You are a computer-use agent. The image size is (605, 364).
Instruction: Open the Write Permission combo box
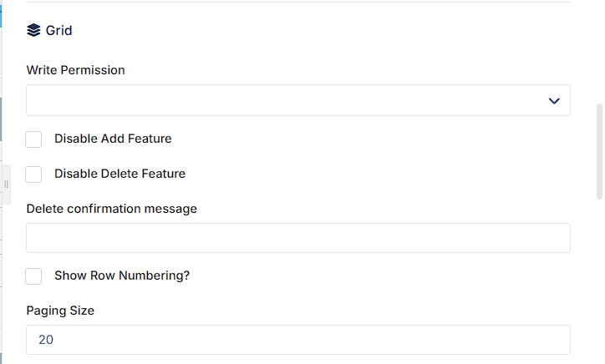tap(297, 100)
